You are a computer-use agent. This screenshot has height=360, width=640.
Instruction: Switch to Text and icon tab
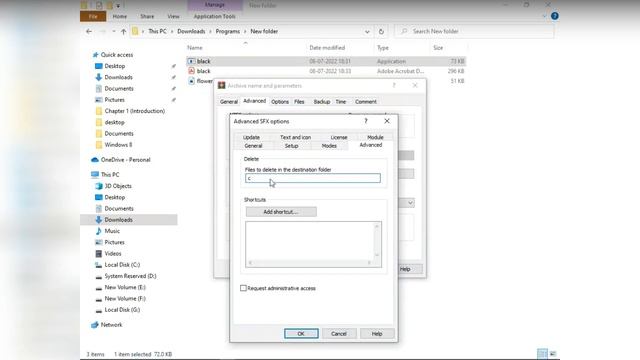click(296, 137)
